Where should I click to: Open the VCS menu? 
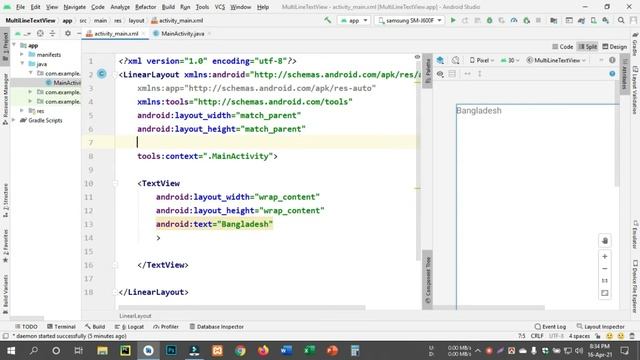point(220,7)
